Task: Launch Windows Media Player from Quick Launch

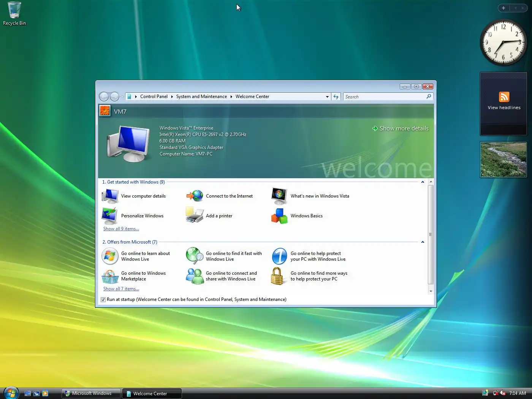Action: pos(45,393)
